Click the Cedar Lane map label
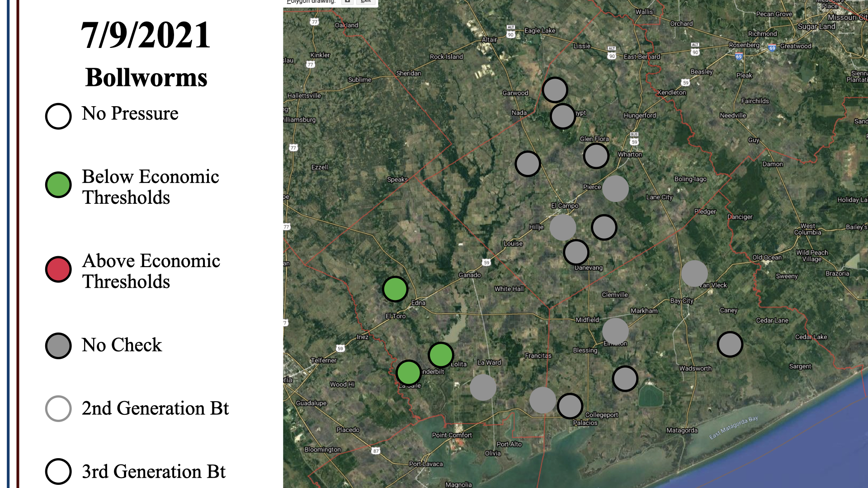868x488 pixels. click(772, 321)
